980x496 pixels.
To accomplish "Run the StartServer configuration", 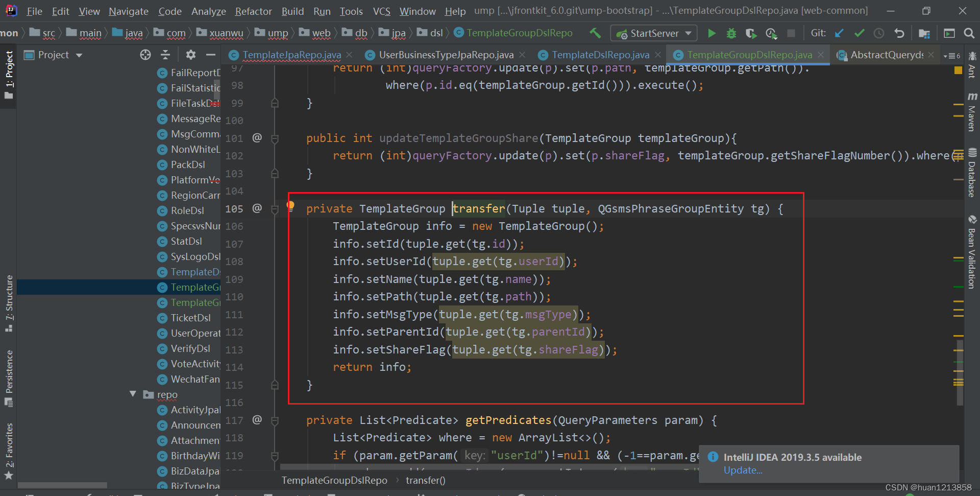I will (x=712, y=33).
